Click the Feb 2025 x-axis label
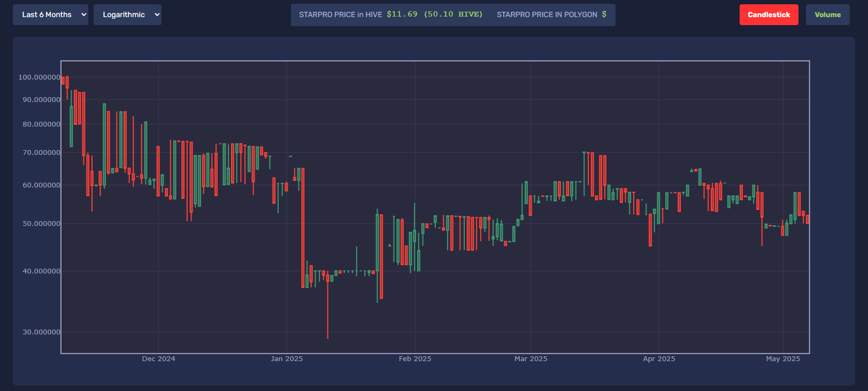Screen dimensions: 868x391 tap(415, 359)
